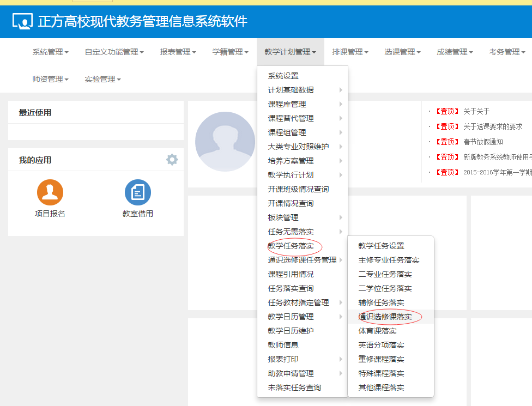532x406 pixels.
Task: Open 我的应用 settings gear icon
Action: [x=172, y=160]
